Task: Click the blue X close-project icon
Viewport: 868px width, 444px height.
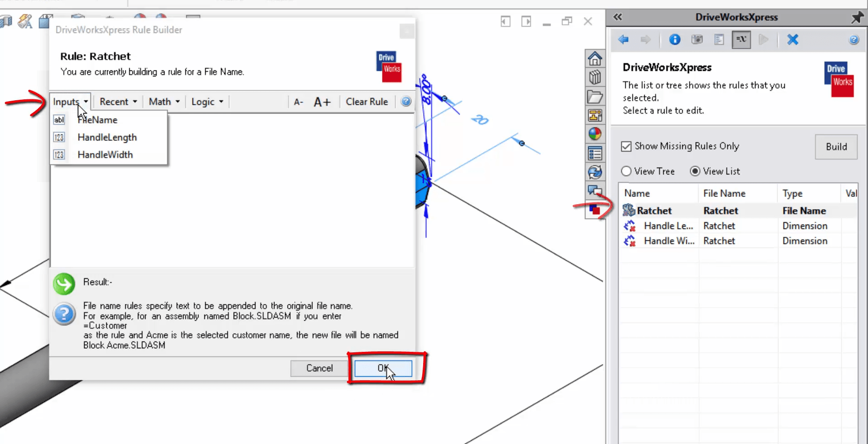Action: (x=793, y=40)
